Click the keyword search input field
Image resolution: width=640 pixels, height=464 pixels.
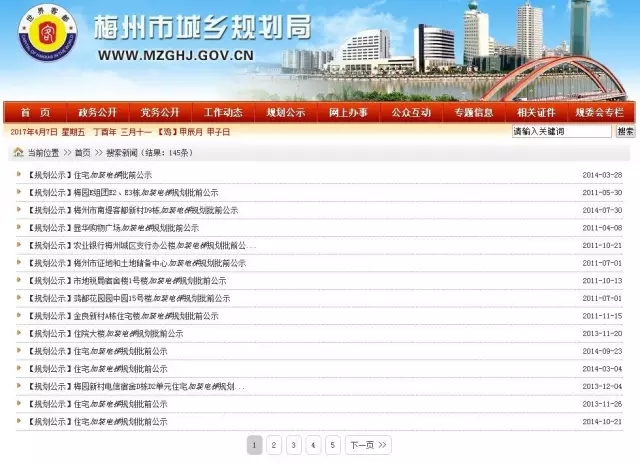(560, 132)
